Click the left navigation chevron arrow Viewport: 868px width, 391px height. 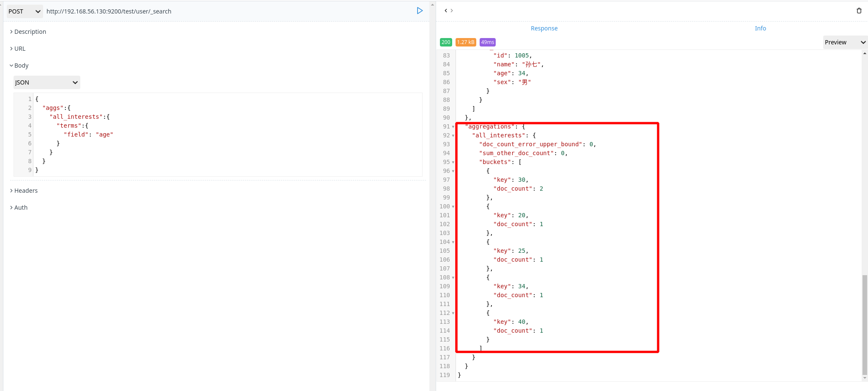(x=446, y=10)
